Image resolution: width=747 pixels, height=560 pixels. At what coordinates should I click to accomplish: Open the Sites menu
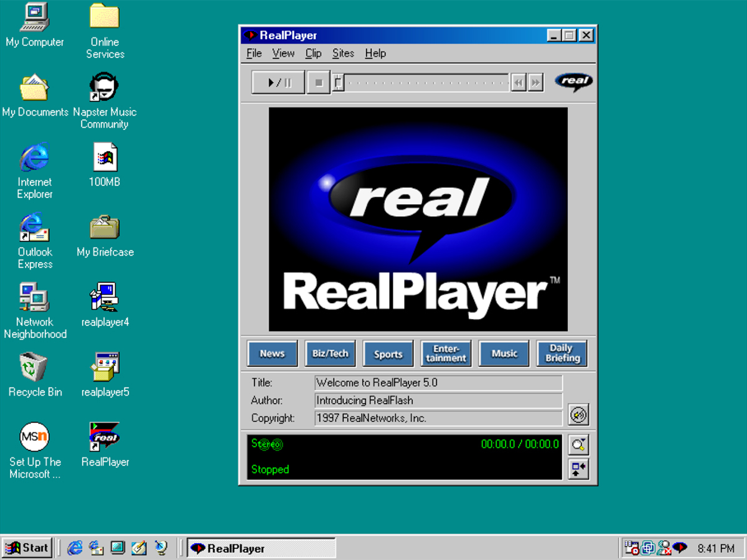pyautogui.click(x=343, y=54)
